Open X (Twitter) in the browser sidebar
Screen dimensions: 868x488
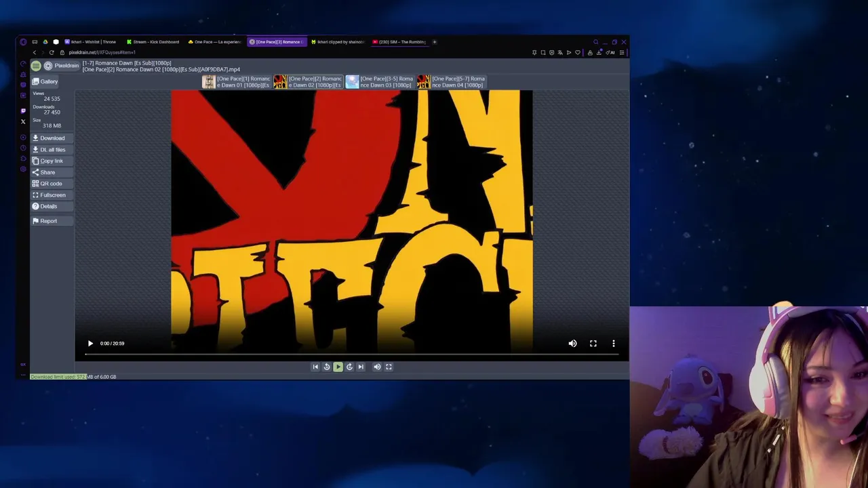click(x=23, y=122)
